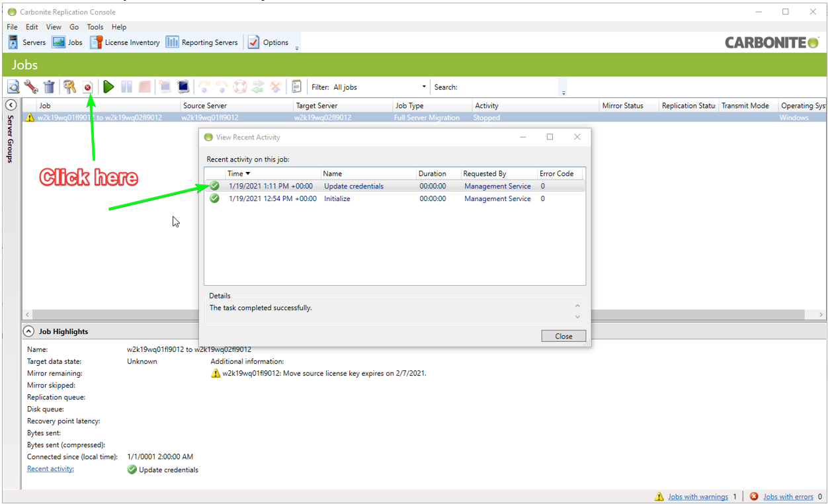The image size is (828, 504).
Task: Collapse the Job Highlights section
Action: coord(29,331)
